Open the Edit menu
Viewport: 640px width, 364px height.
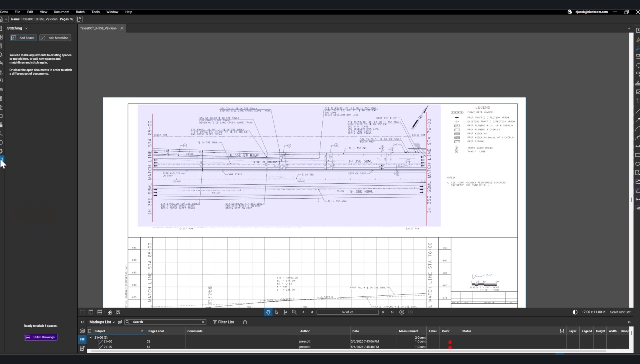[x=30, y=12]
